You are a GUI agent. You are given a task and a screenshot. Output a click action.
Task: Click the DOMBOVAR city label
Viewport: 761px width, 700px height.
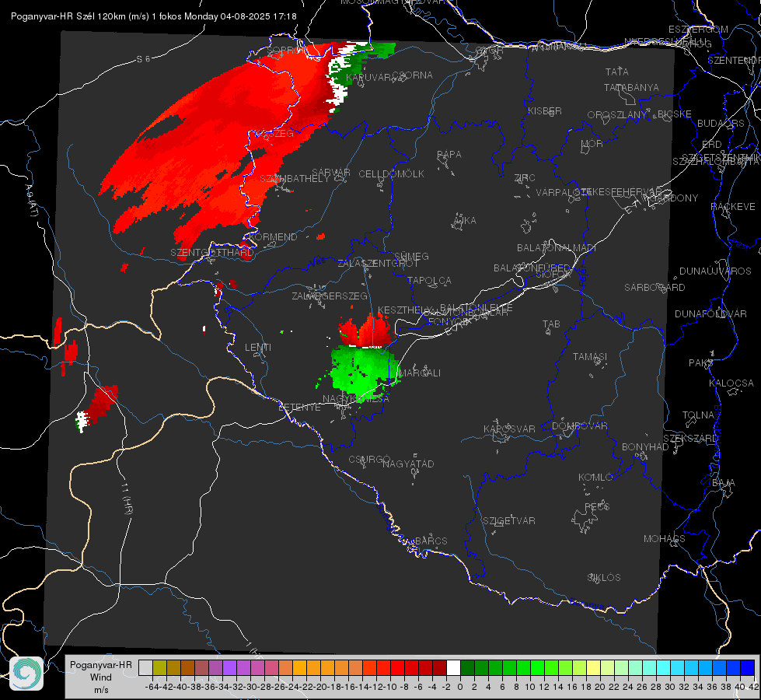tap(579, 425)
